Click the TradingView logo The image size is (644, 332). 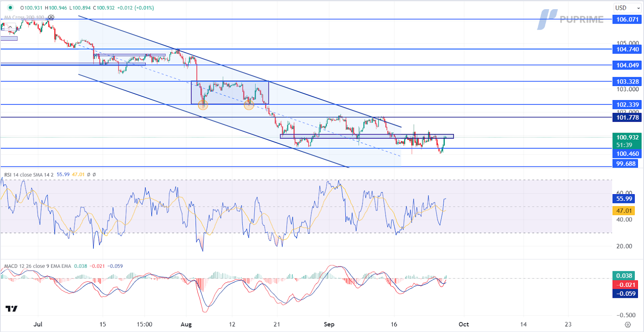tap(11, 309)
